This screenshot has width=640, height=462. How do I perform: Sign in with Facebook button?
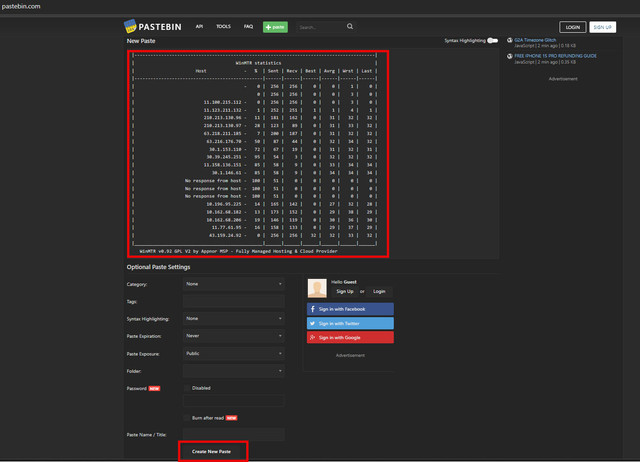tap(350, 310)
